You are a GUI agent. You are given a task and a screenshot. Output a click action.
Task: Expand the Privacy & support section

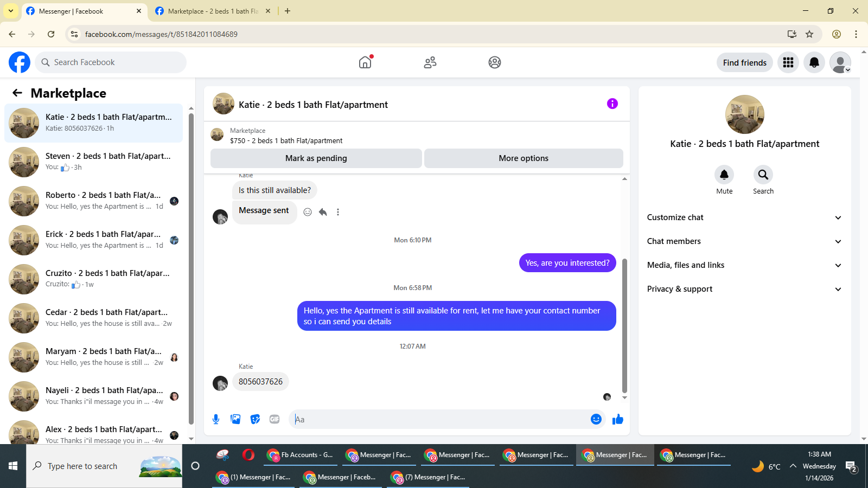(744, 289)
